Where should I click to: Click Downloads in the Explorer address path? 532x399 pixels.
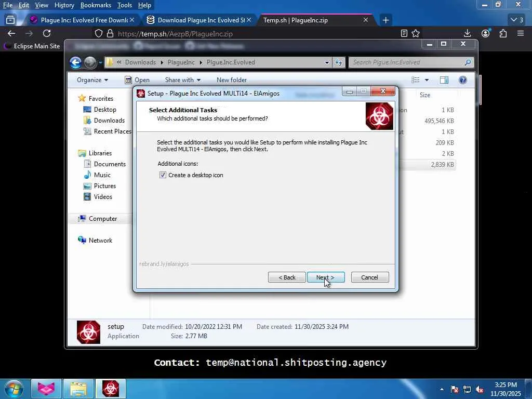(140, 62)
